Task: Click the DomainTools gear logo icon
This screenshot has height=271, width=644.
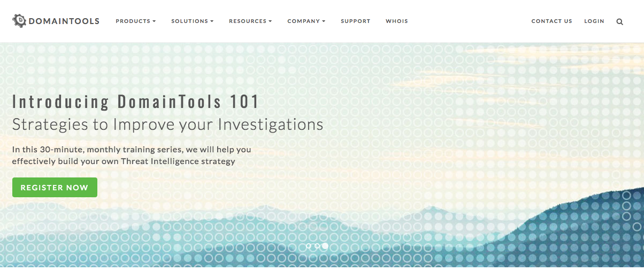Action: tap(19, 21)
